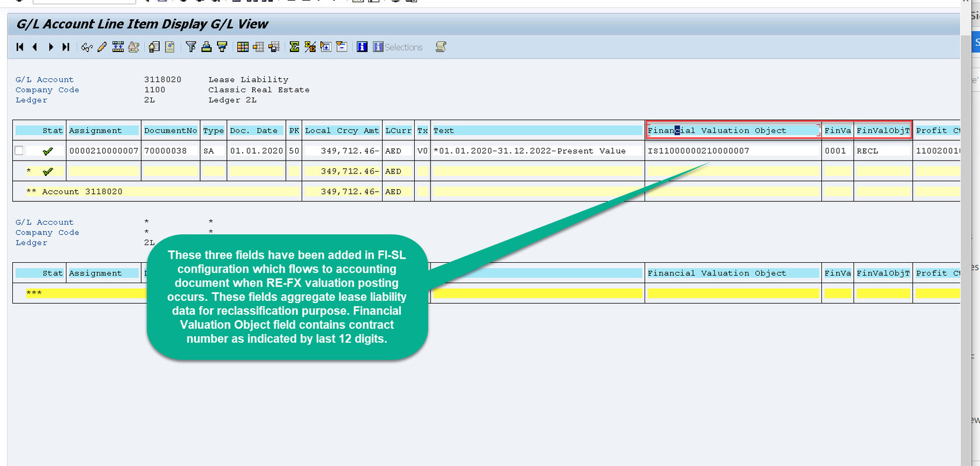The height and width of the screenshot is (466, 980).
Task: Go to next page arrow
Action: coord(51,47)
